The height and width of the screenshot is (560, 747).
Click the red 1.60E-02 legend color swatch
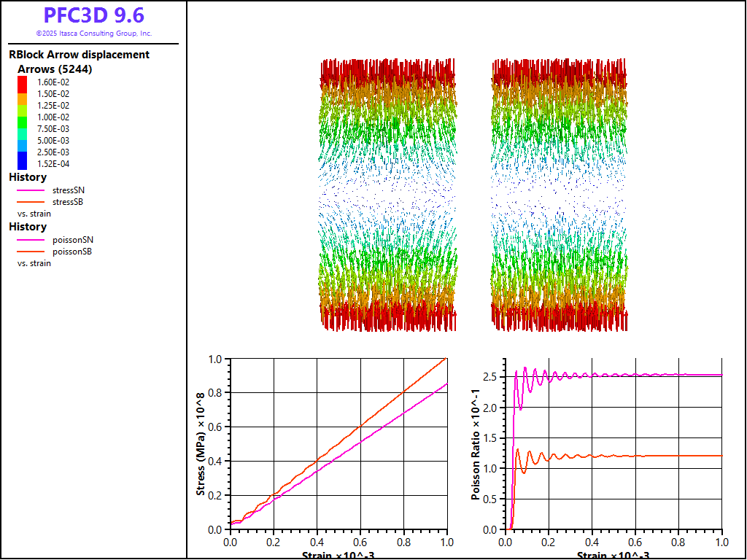22,82
